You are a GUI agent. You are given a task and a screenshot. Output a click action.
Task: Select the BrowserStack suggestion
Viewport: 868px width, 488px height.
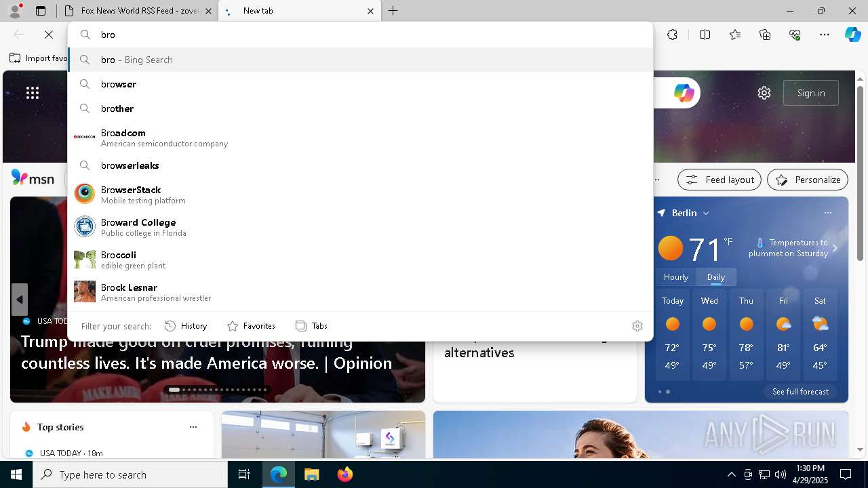[x=360, y=195]
